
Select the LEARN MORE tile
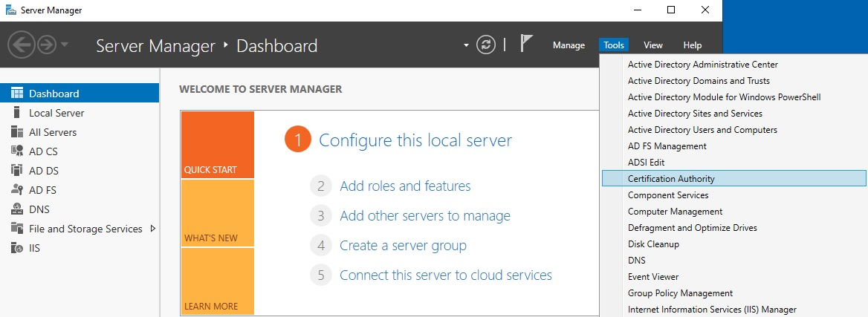217,282
